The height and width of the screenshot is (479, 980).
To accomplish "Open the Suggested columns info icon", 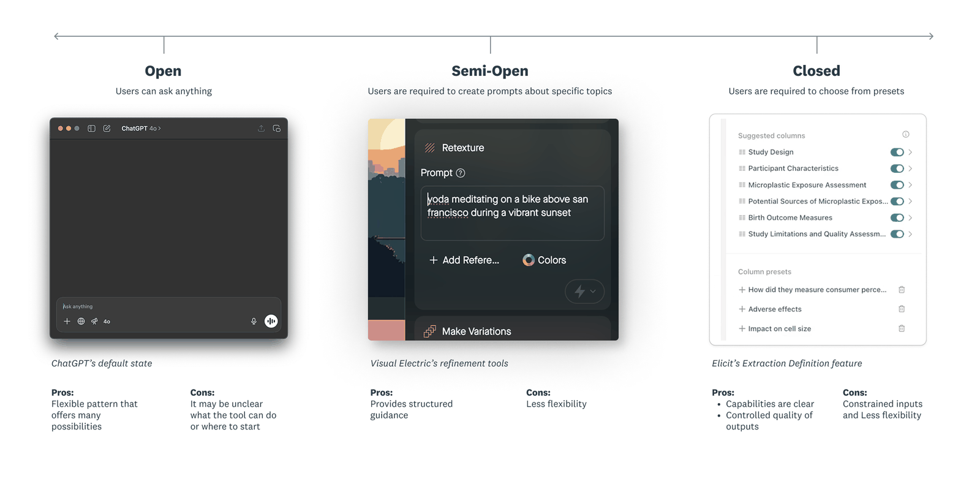I will (x=906, y=135).
